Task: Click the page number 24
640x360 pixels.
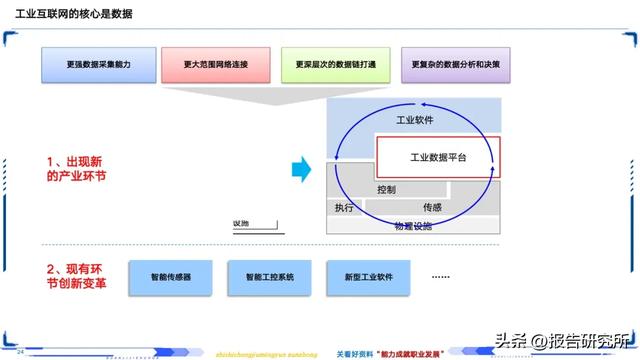Action: (20, 351)
